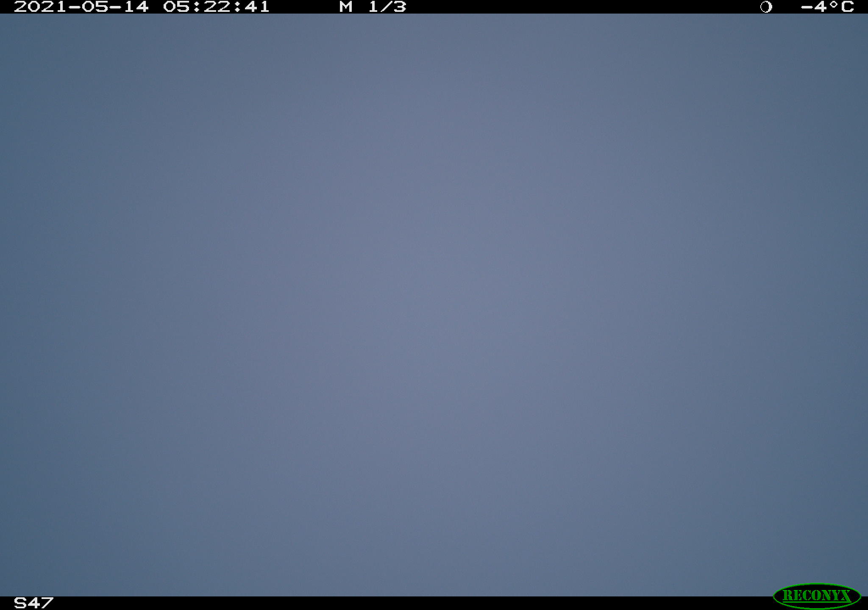
Task: Select the 1/3 sequence counter
Action: tap(387, 7)
